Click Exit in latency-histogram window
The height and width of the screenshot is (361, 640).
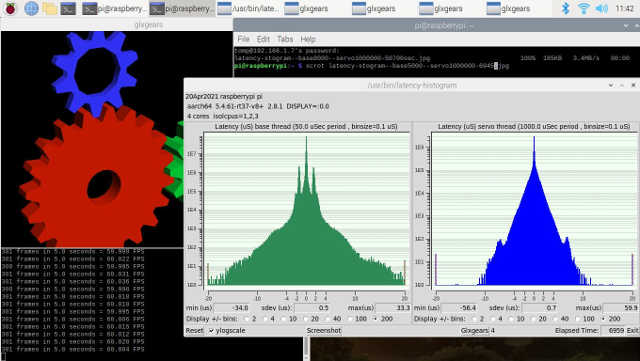tap(632, 330)
